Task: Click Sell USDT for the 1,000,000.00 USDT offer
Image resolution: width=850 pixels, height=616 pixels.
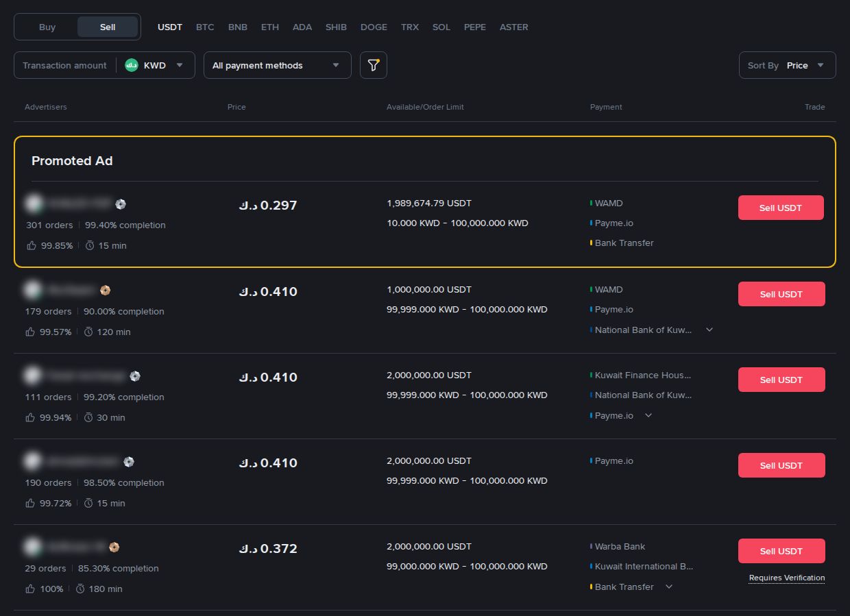Action: pos(781,294)
